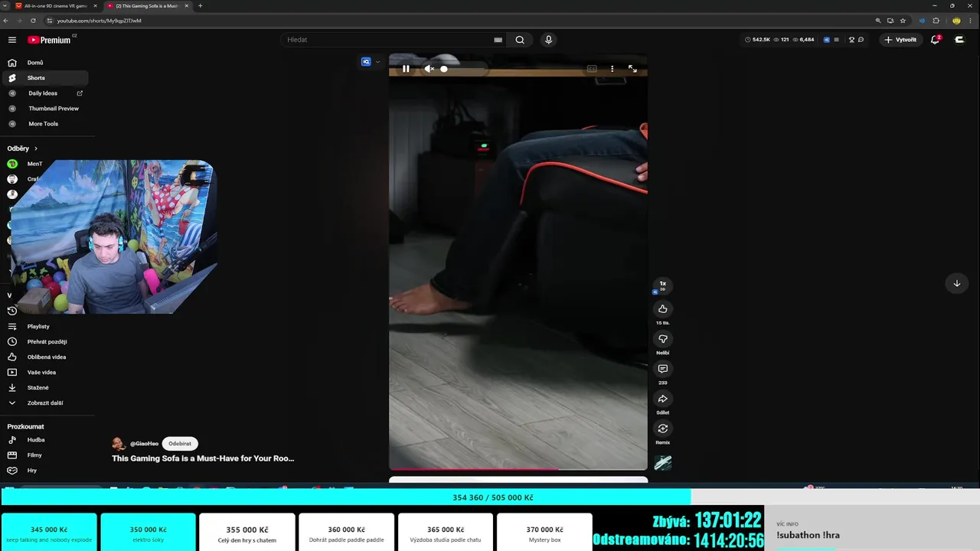Open the GiaoHeo channel avatar
The width and height of the screenshot is (980, 551).
coord(119,444)
